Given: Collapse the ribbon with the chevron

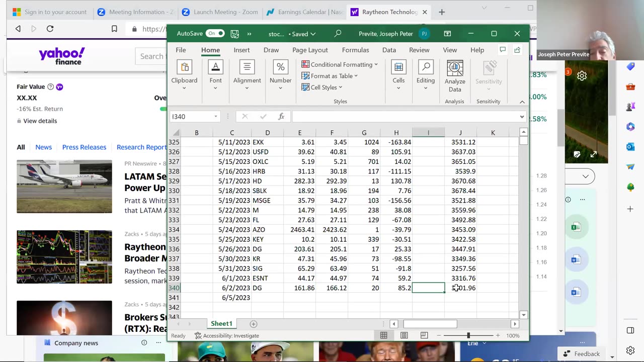Looking at the screenshot, I should coord(522,102).
